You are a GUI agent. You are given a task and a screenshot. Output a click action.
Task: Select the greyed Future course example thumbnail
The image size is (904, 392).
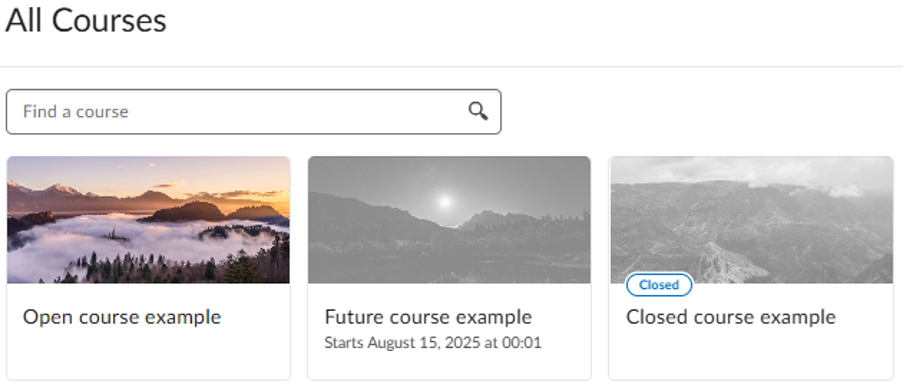(x=449, y=220)
